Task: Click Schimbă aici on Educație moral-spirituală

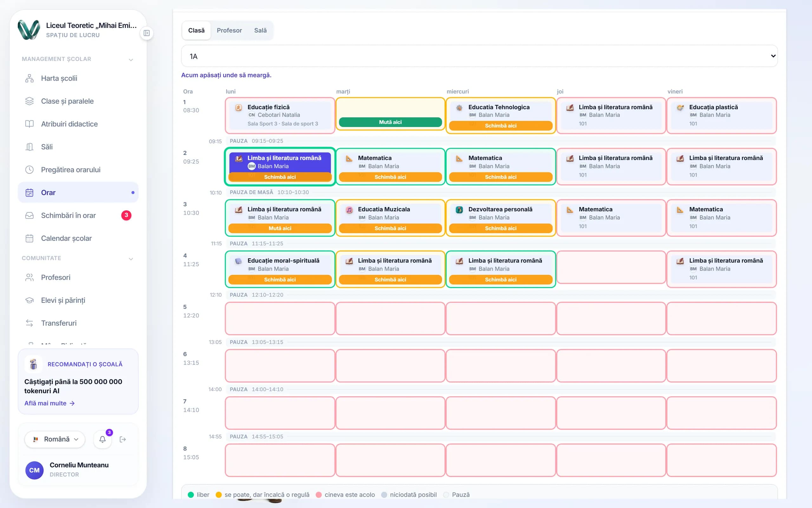Action: 280,279
